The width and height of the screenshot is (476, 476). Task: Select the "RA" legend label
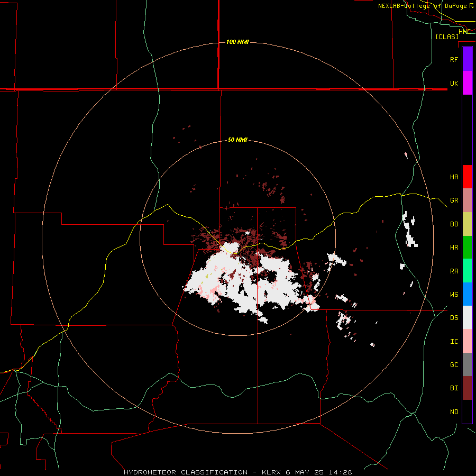click(x=454, y=271)
